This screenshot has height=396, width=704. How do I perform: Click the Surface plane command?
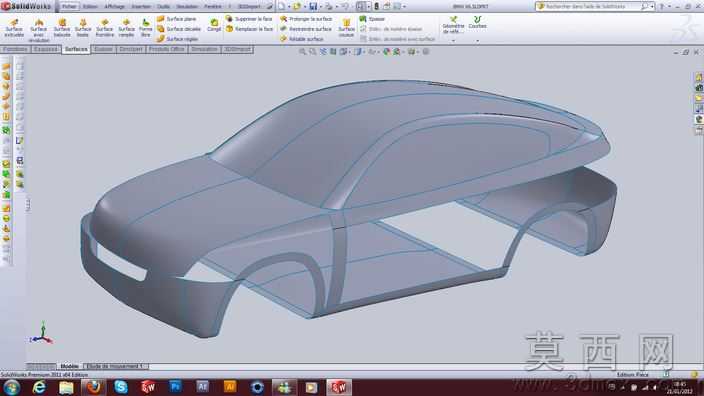(x=176, y=19)
